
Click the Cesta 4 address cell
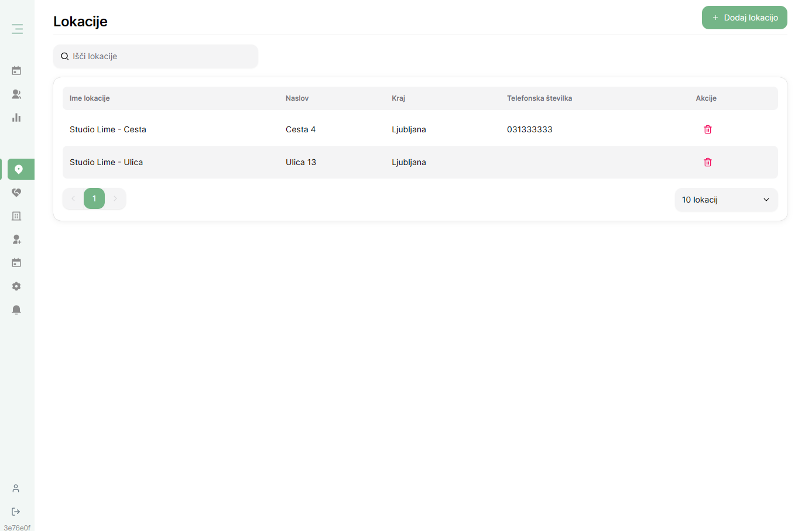pos(300,129)
